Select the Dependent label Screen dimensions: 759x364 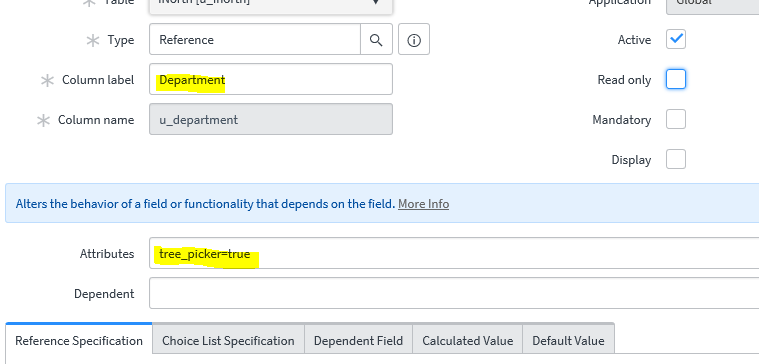click(104, 294)
